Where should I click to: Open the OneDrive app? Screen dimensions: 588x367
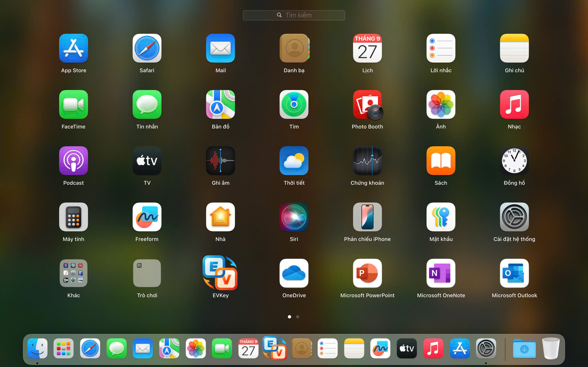(x=294, y=273)
